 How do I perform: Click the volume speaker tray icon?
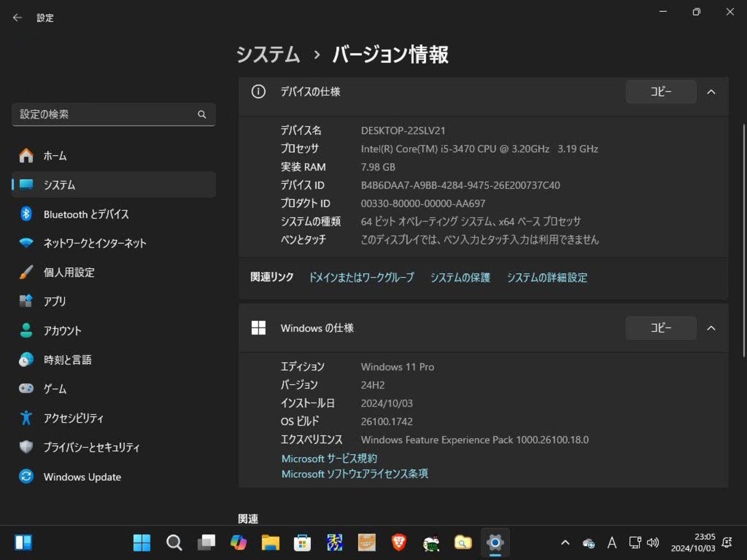653,543
